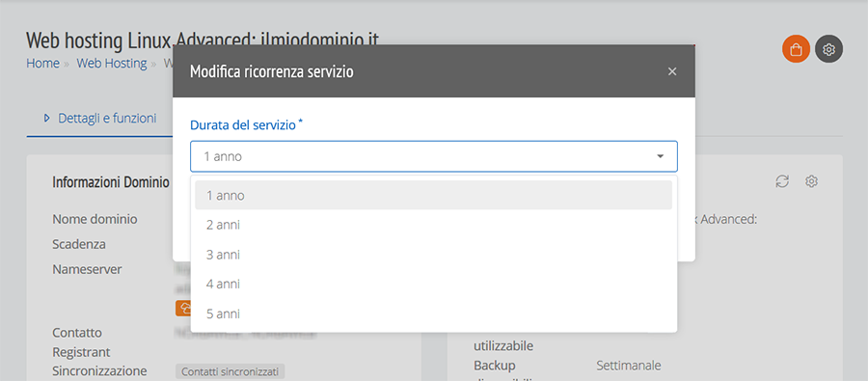Click the Scadenza label
Screen dimensions: 868x381
[x=79, y=244]
